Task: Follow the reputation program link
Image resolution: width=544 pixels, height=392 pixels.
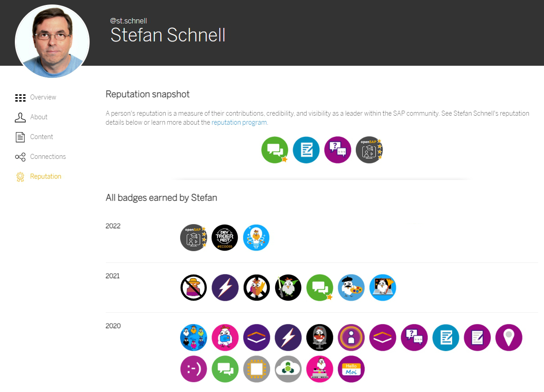Action: [x=239, y=122]
